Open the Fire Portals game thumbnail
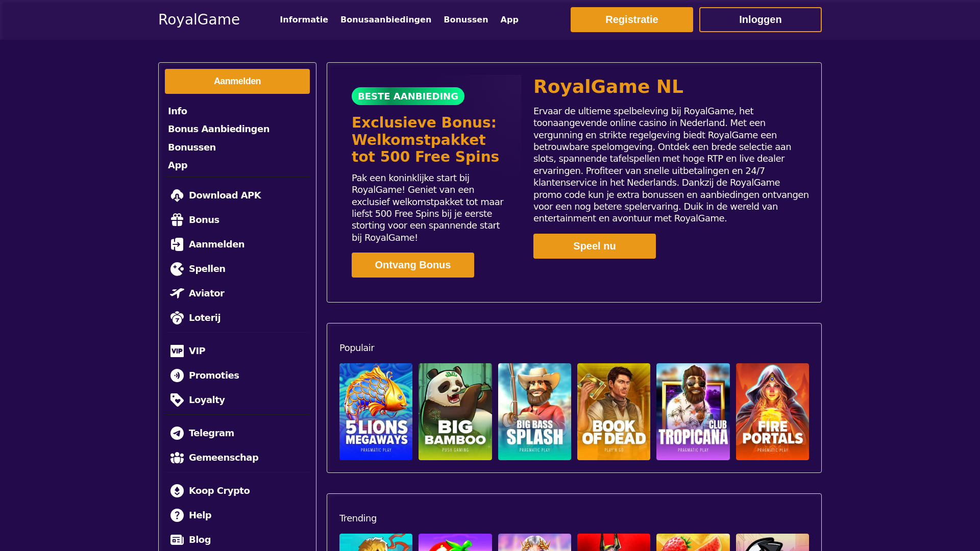Viewport: 980px width, 551px height. tap(772, 412)
